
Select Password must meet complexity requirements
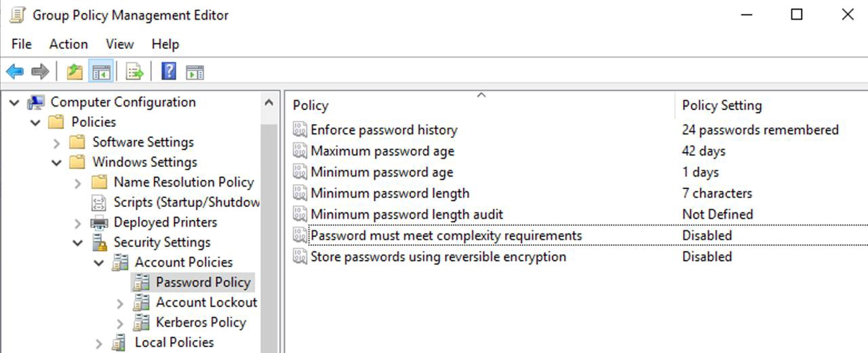click(578, 236)
